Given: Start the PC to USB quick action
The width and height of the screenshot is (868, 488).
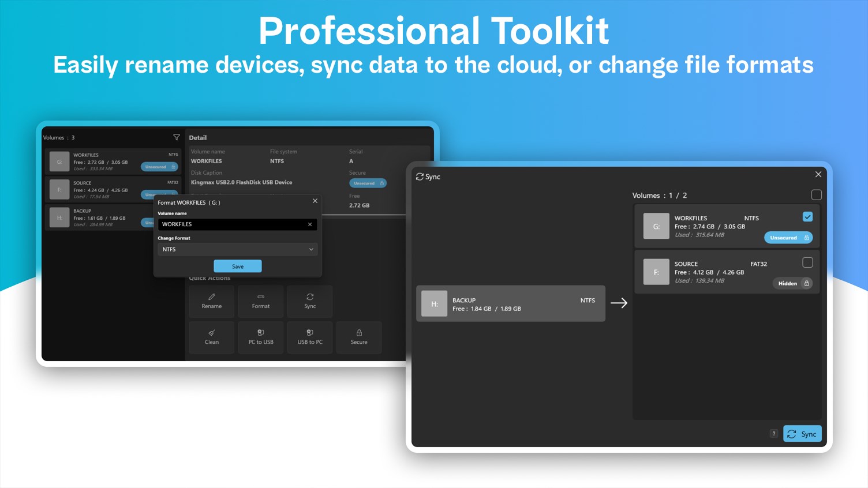Looking at the screenshot, I should [261, 337].
